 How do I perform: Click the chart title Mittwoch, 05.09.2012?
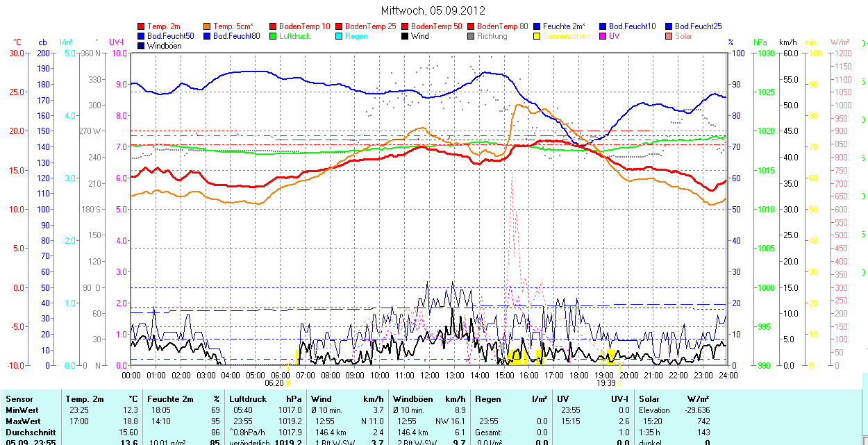point(433,10)
